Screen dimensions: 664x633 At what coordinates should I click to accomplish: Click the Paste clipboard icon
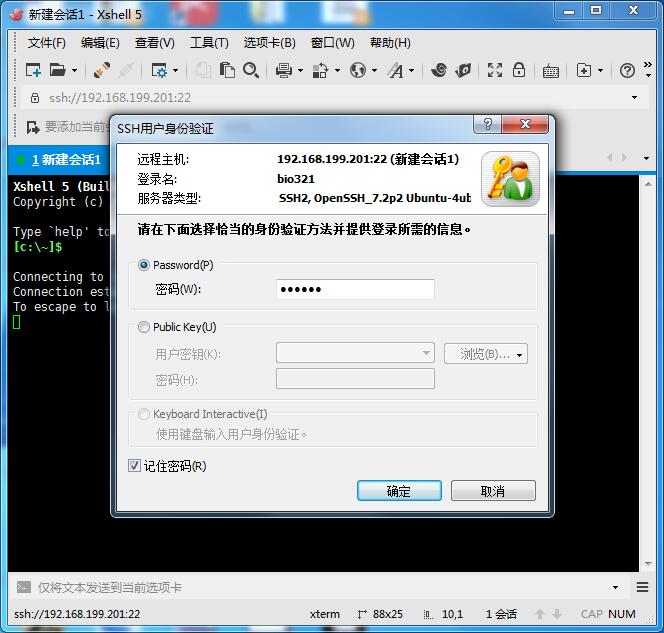pos(227,70)
